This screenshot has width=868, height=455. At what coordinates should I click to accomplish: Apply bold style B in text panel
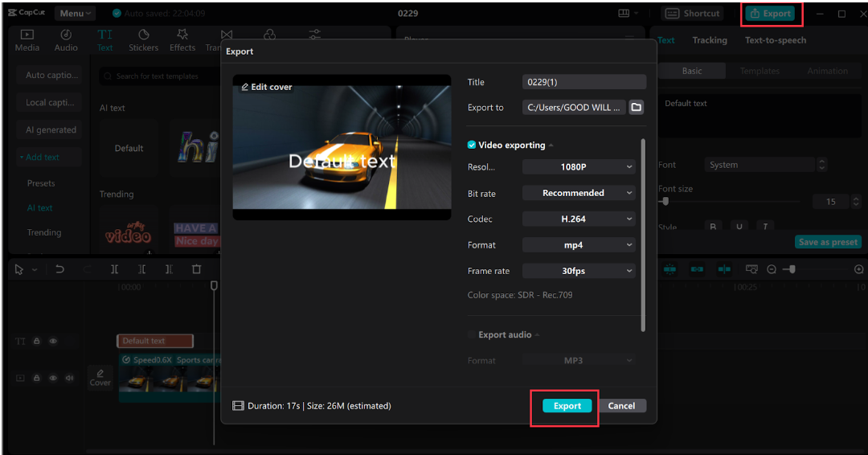point(713,227)
